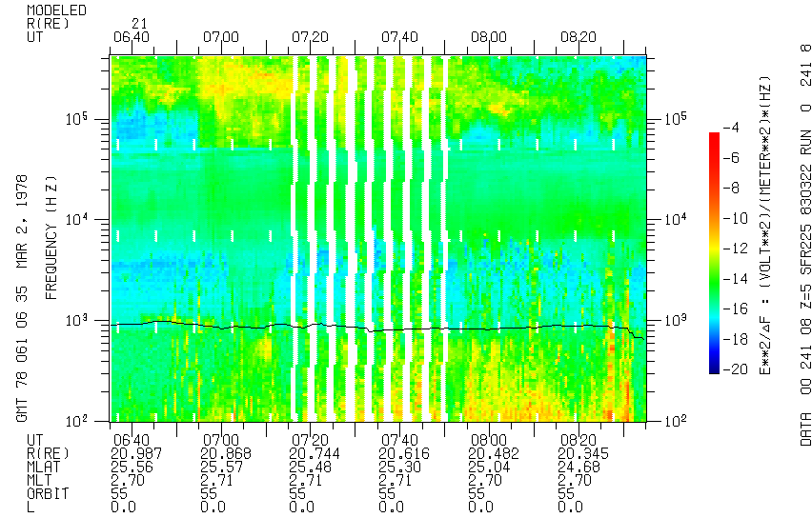The width and height of the screenshot is (812, 518).
Task: Select the 06:40 label on the bottom UT axis
Action: (131, 440)
